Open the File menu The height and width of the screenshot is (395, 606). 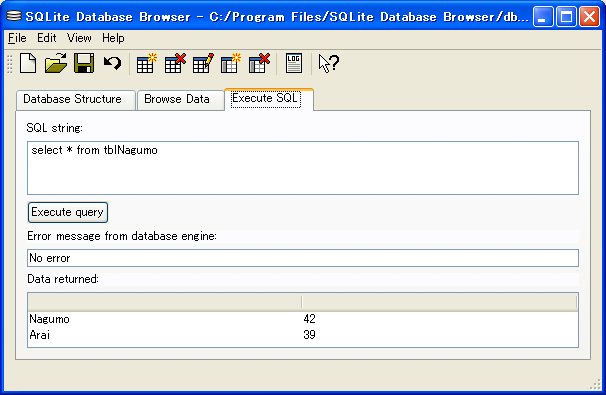coord(17,38)
